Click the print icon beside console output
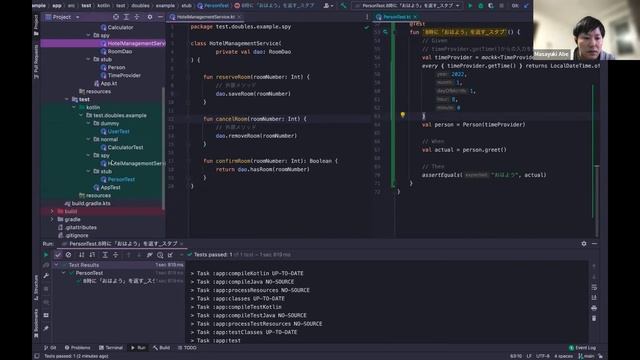Image resolution: width=640 pixels, height=360 pixels. 594,308
